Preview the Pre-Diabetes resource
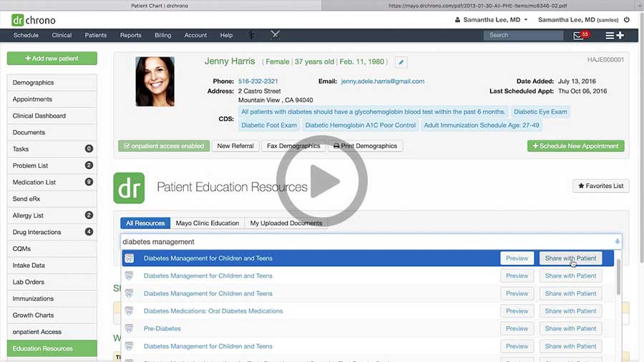Screen dimensions: 644x362 517,328
